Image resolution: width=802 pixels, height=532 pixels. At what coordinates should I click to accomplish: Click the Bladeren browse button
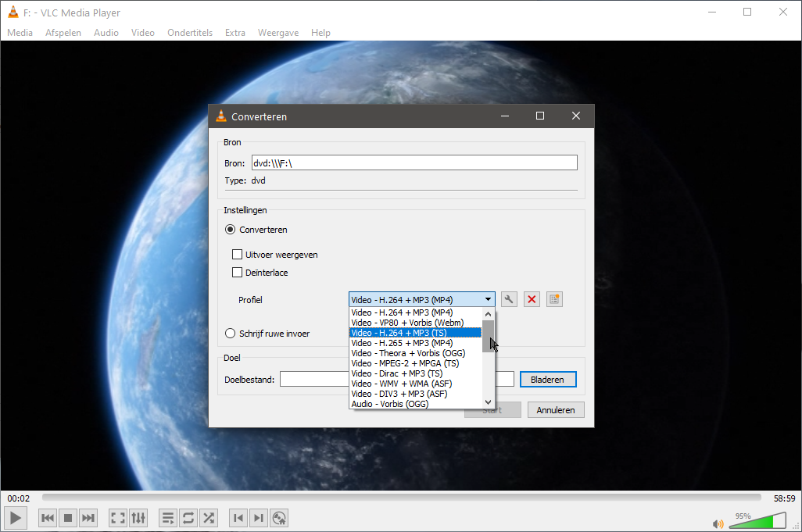[548, 379]
